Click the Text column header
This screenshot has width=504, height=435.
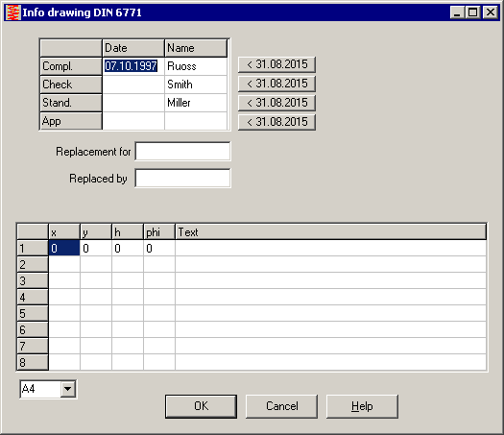pyautogui.click(x=331, y=232)
